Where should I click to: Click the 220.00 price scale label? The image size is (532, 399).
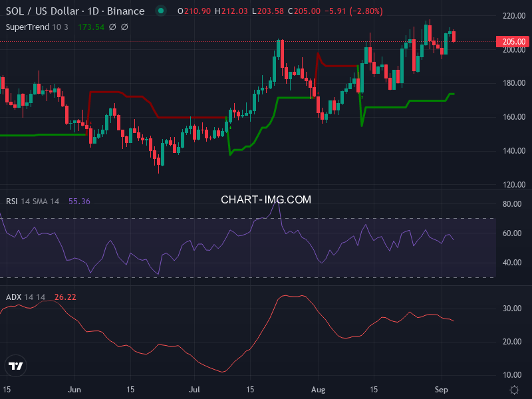[x=513, y=15]
